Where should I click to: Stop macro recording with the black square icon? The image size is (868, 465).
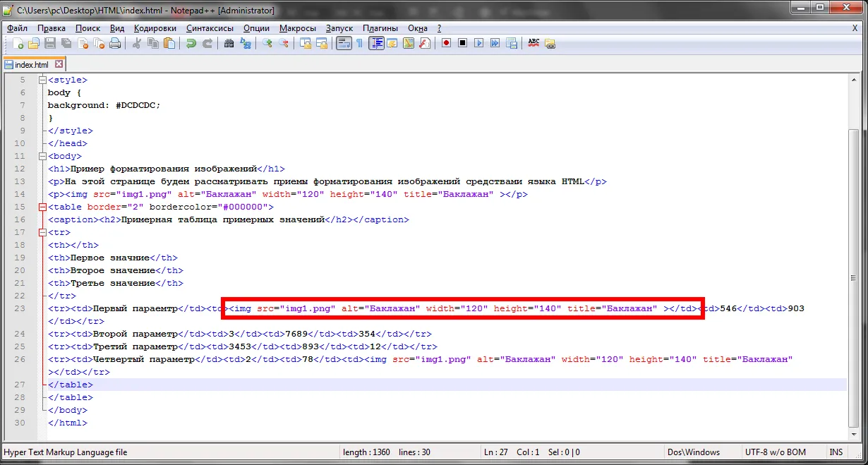462,43
